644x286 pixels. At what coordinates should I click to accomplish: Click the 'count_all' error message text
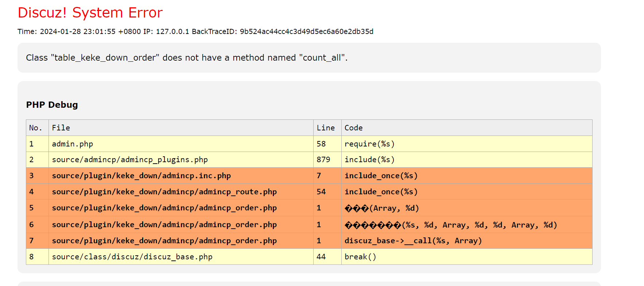pyautogui.click(x=187, y=58)
